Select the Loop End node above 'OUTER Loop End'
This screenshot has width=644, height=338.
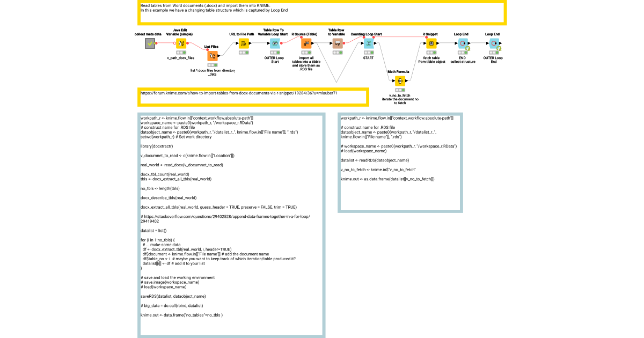click(494, 44)
